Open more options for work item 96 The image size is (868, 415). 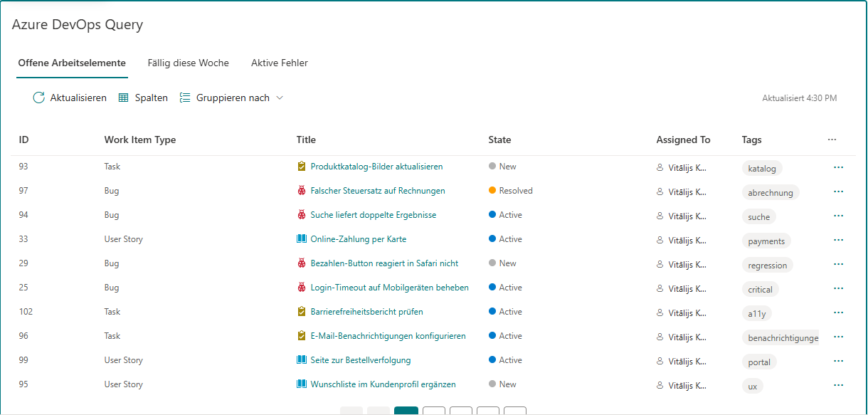pos(838,337)
